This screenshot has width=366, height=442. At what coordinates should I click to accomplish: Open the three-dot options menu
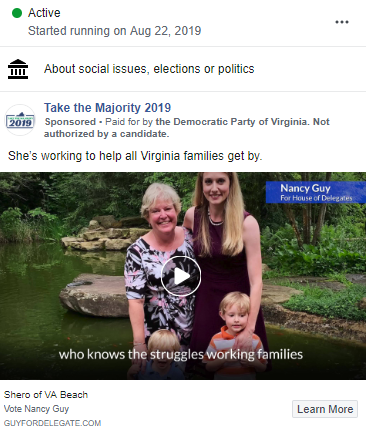[342, 22]
